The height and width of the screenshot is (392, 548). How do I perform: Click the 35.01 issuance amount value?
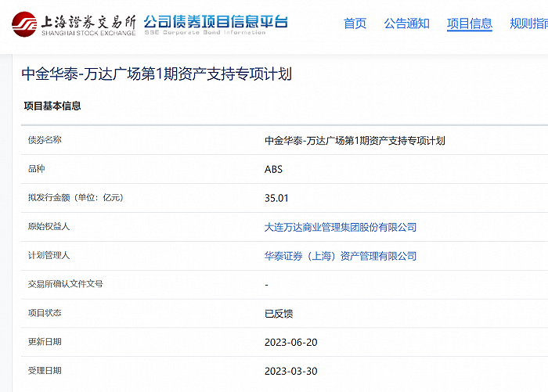[276, 198]
